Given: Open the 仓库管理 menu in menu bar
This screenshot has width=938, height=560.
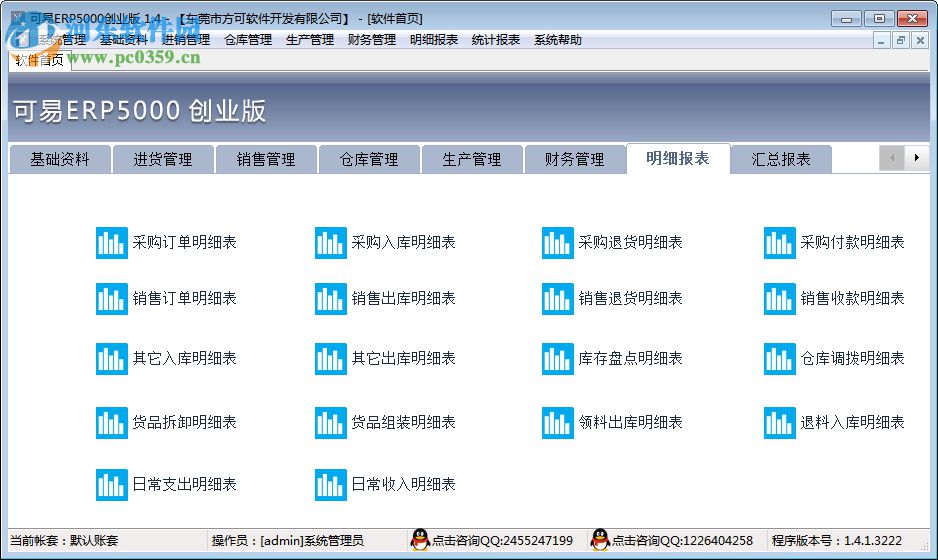Looking at the screenshot, I should coord(248,40).
